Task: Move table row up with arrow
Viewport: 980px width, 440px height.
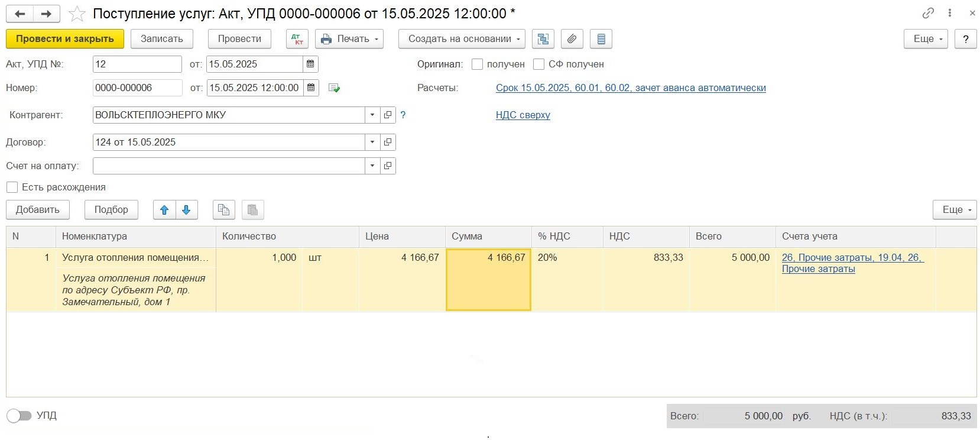Action: coord(164,210)
